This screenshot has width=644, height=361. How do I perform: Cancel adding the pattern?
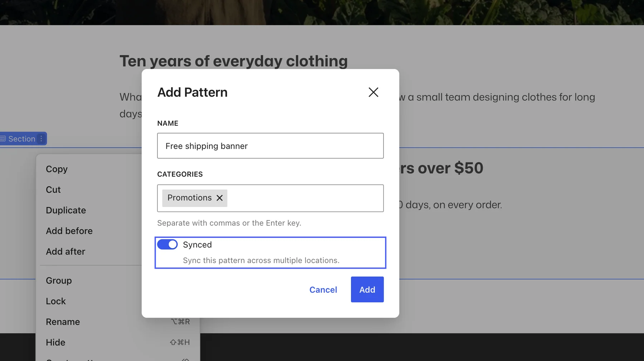click(x=323, y=289)
